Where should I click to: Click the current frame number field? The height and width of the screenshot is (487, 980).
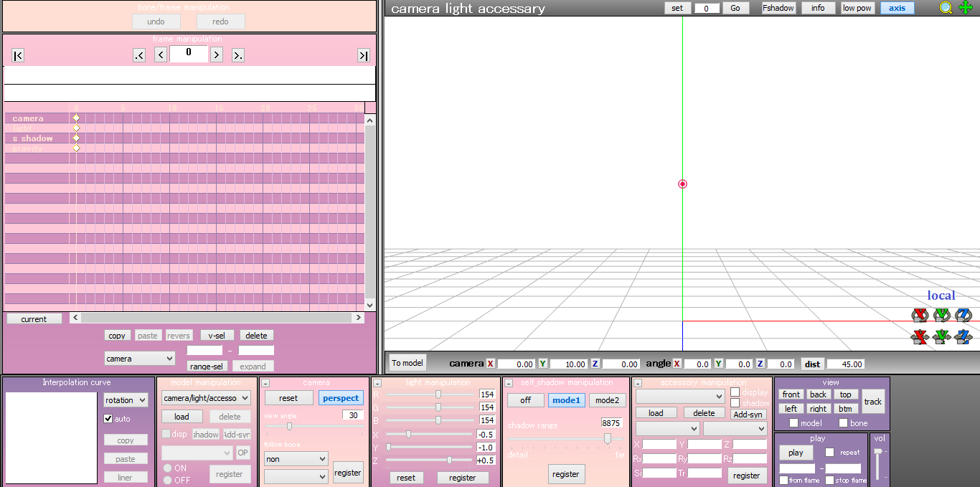coord(189,54)
